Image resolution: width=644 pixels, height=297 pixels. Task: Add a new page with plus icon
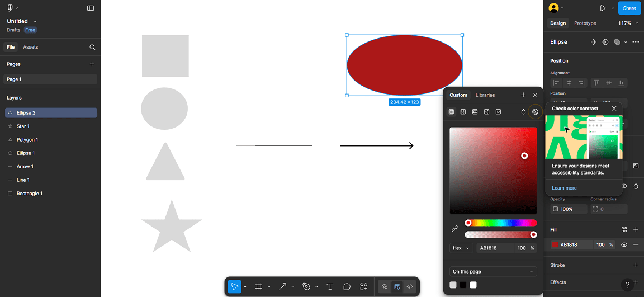tap(92, 64)
